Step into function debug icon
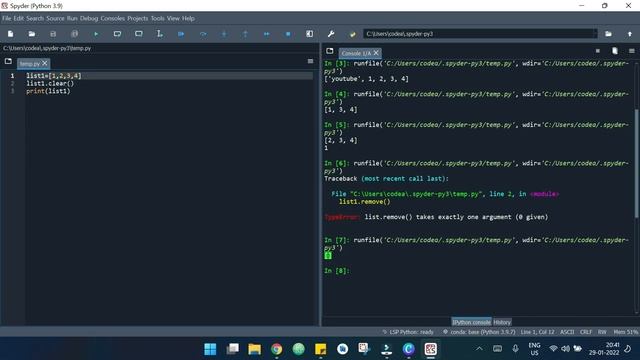The height and width of the screenshot is (360, 640). pyautogui.click(x=224, y=34)
